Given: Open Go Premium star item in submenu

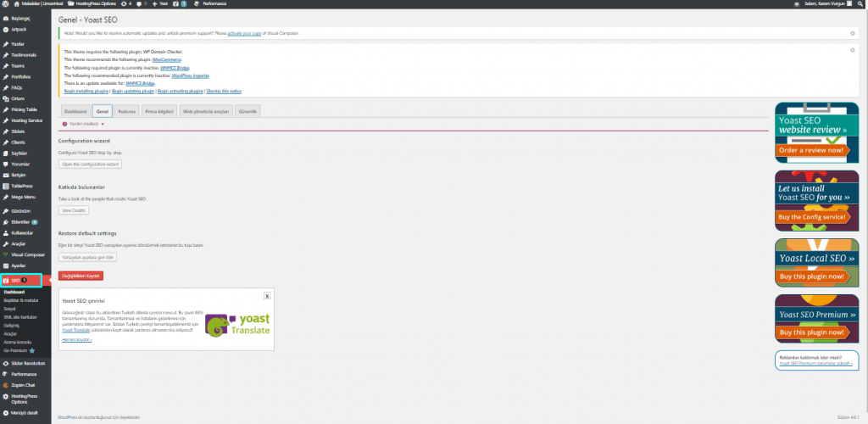Looking at the screenshot, I should pos(19,350).
